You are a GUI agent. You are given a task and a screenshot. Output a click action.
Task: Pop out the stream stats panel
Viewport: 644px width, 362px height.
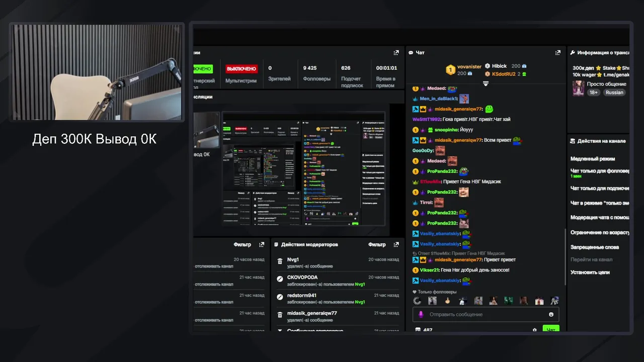coord(396,52)
